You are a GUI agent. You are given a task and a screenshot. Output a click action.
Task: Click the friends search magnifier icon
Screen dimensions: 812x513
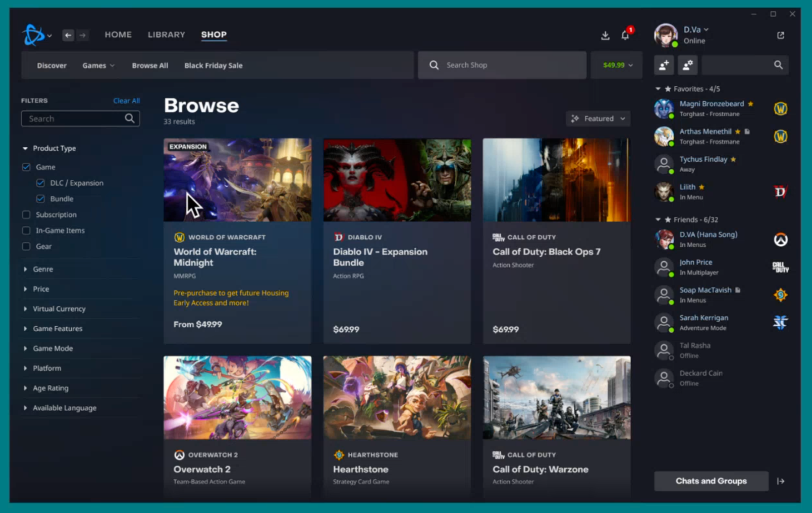point(778,65)
